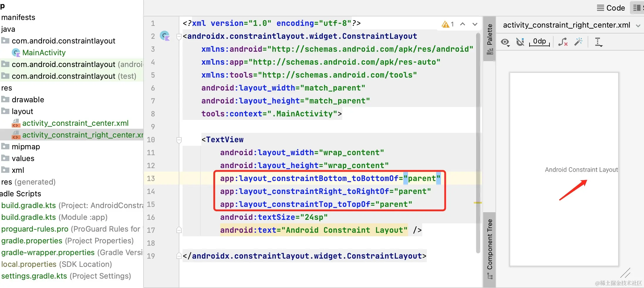Select the java node in project tree
The width and height of the screenshot is (644, 288).
[8, 29]
